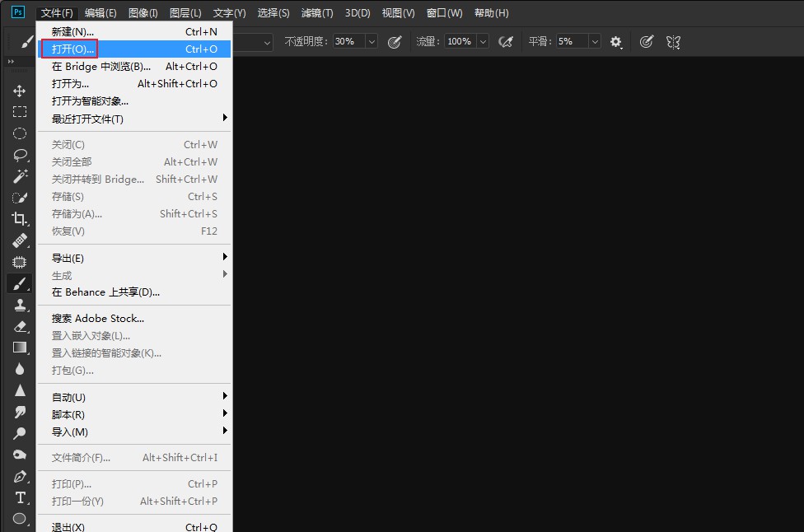
Task: Click 打开(O)... in the File menu
Action: (x=72, y=49)
